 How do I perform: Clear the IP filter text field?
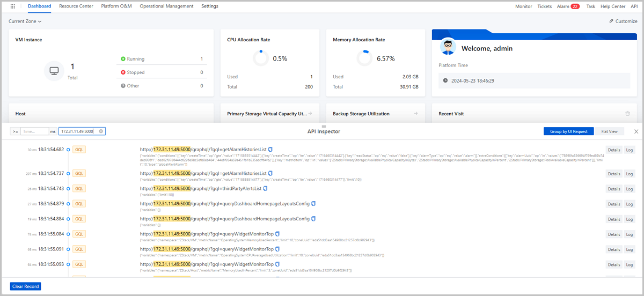101,131
